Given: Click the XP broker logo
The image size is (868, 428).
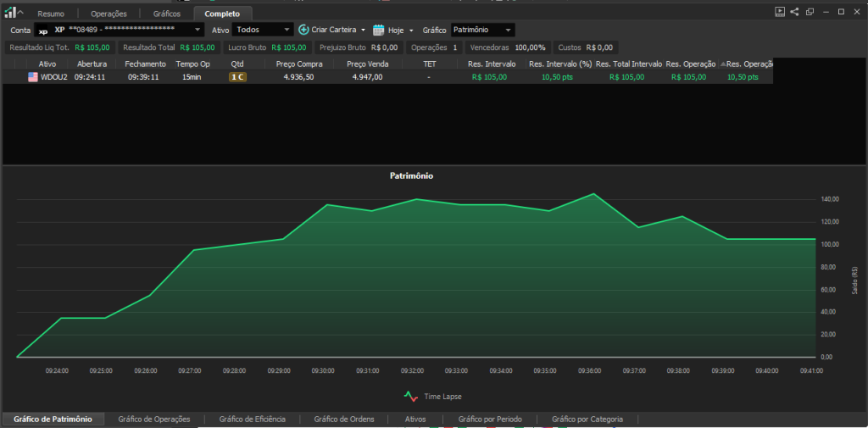Looking at the screenshot, I should (43, 31).
